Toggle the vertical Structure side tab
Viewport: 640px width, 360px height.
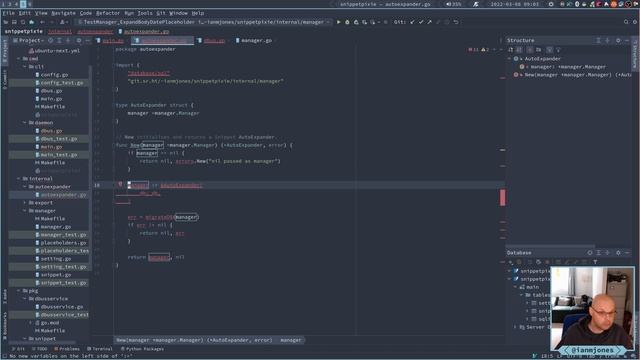636,54
